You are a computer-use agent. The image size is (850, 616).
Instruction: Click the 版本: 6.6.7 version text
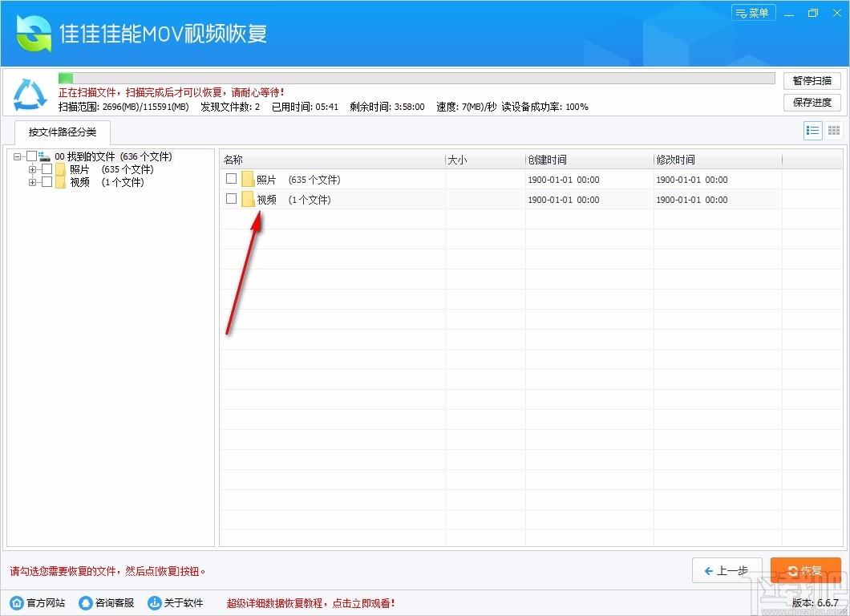[x=815, y=602]
